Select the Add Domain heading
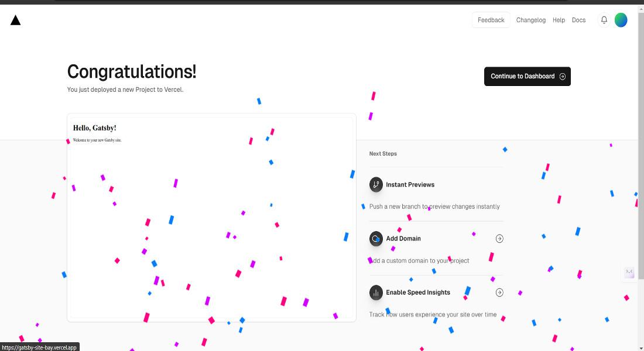Screen dimensions: 644x351 [x=403, y=239]
